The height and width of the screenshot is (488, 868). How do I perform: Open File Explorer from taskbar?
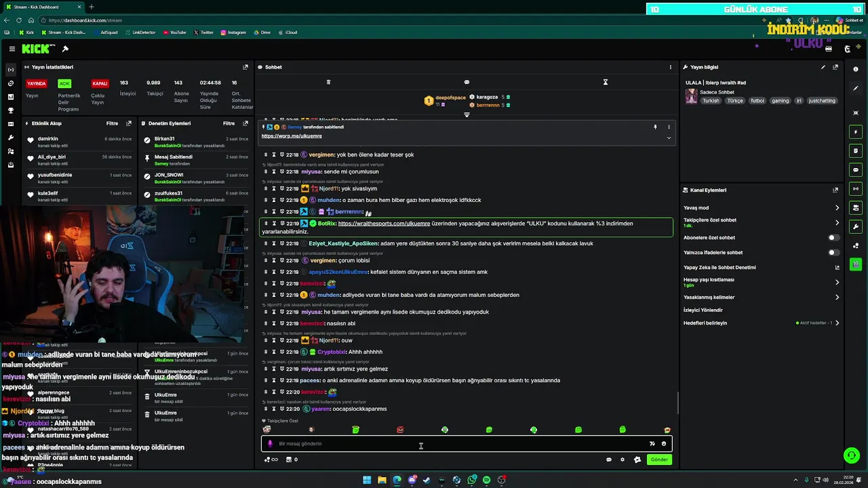tap(382, 480)
